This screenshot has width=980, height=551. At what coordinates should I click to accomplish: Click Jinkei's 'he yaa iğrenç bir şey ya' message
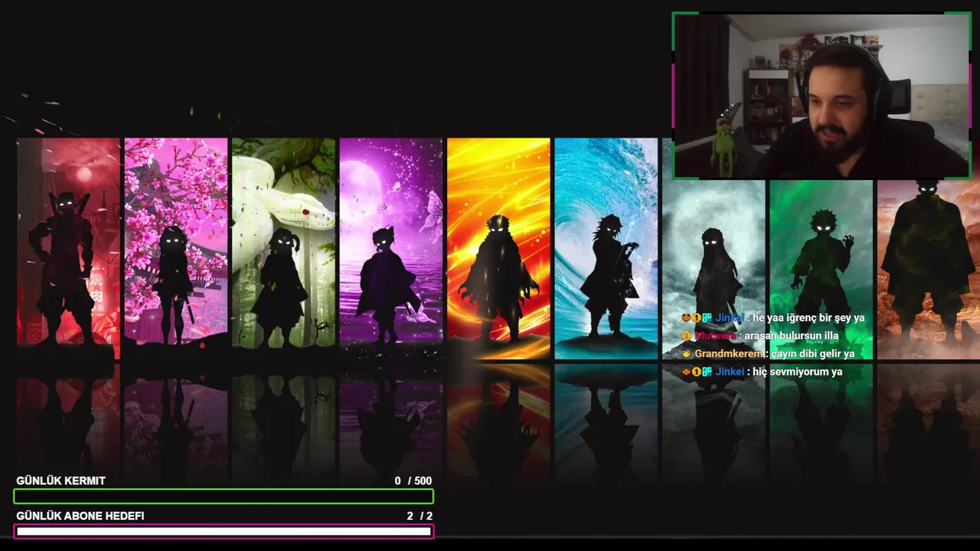[808, 318]
